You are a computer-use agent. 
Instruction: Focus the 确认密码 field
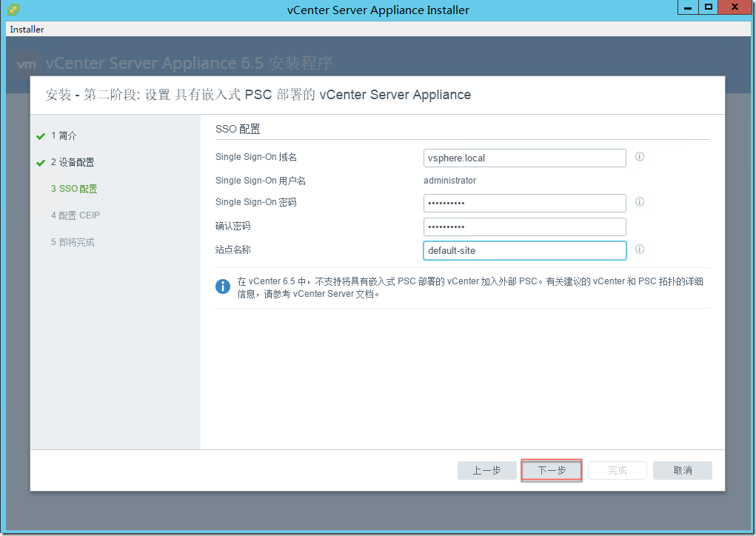pyautogui.click(x=524, y=227)
